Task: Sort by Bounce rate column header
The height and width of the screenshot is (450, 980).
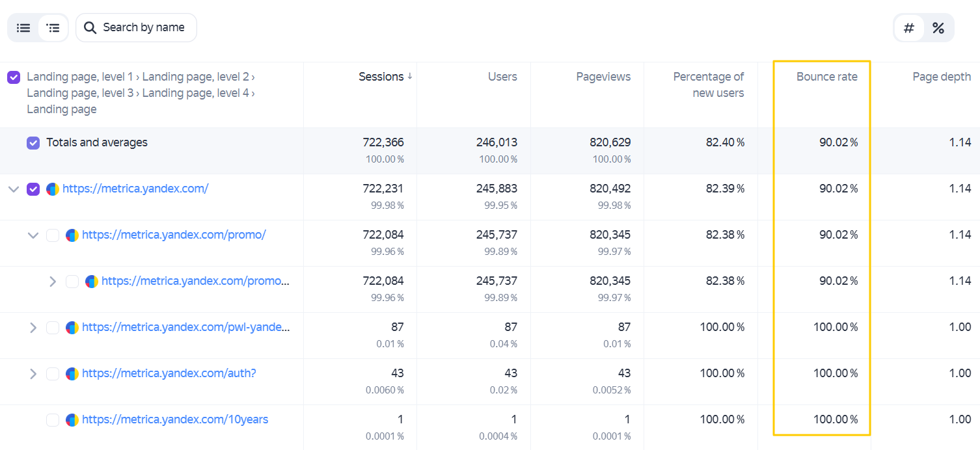Action: pos(826,77)
